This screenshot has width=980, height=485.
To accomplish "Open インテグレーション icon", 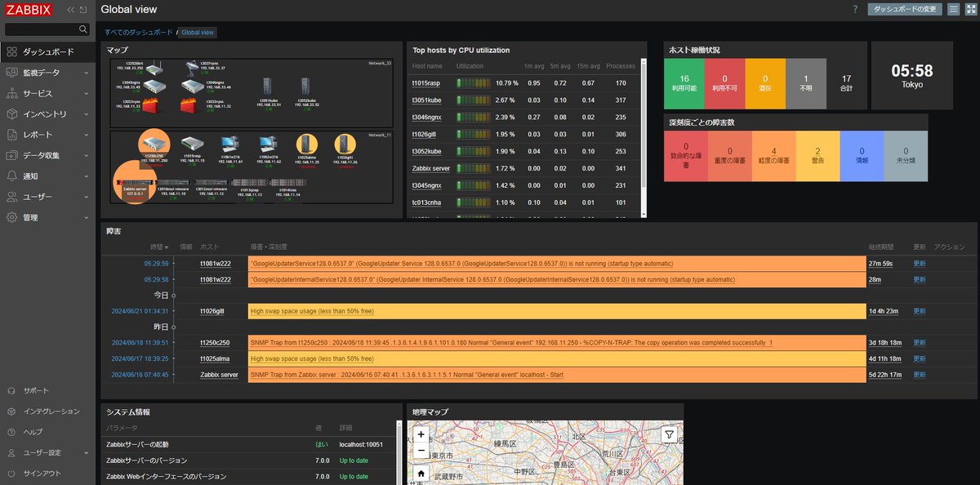I will [x=12, y=412].
